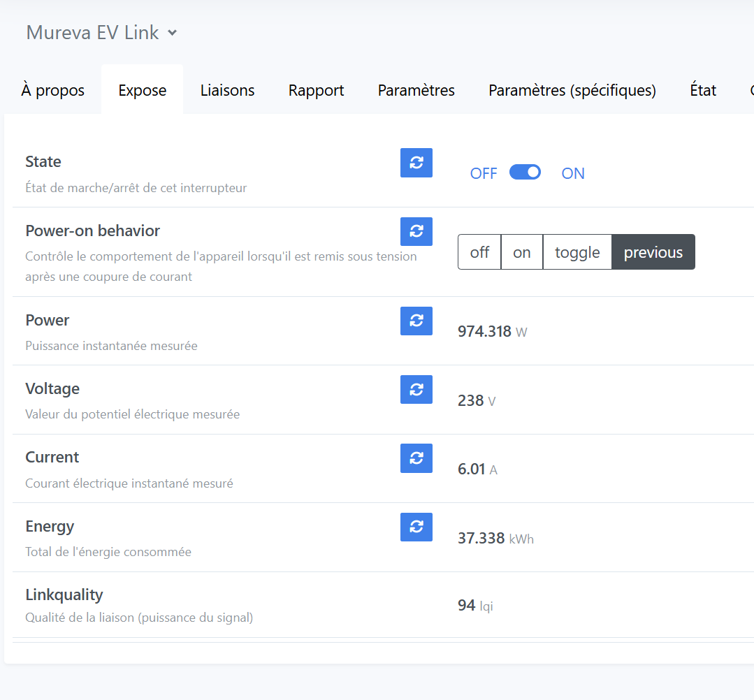Refresh the Voltage reading
Viewport: 754px width, 700px height.
pos(416,390)
